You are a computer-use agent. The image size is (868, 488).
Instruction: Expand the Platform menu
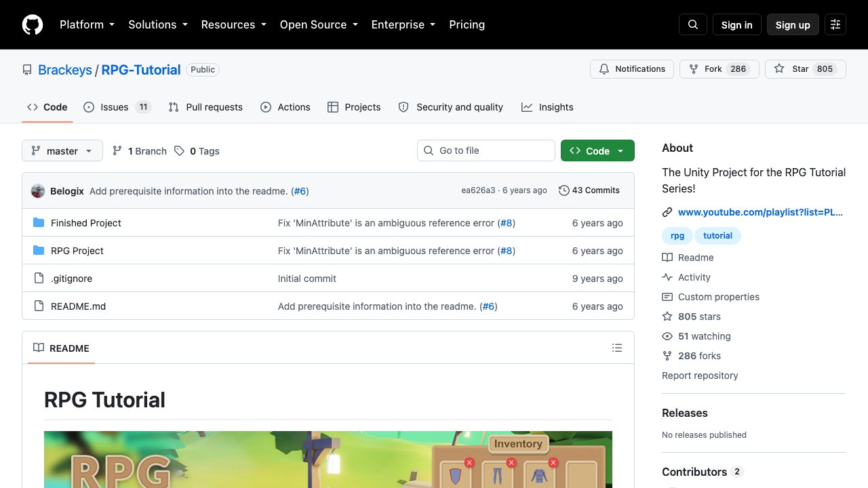pyautogui.click(x=87, y=24)
